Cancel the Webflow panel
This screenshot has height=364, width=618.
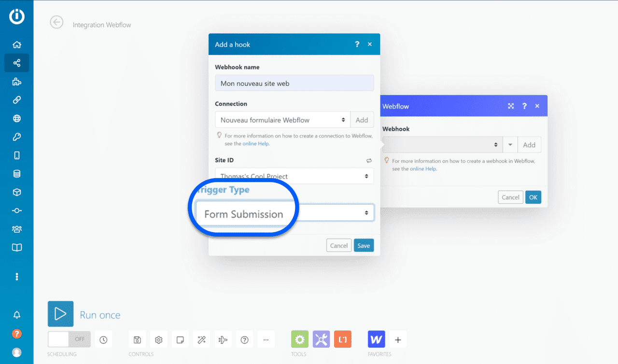point(511,197)
